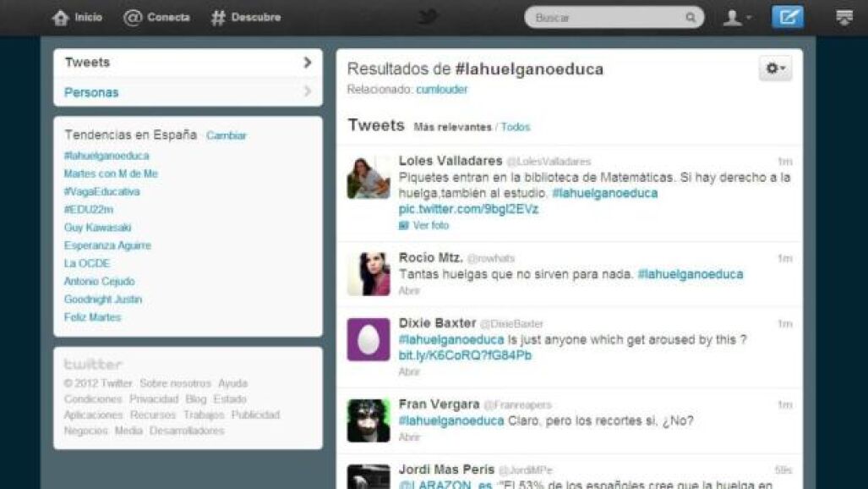Click Cambiar next to Tendencias en España
The height and width of the screenshot is (489, 868).
tap(226, 135)
